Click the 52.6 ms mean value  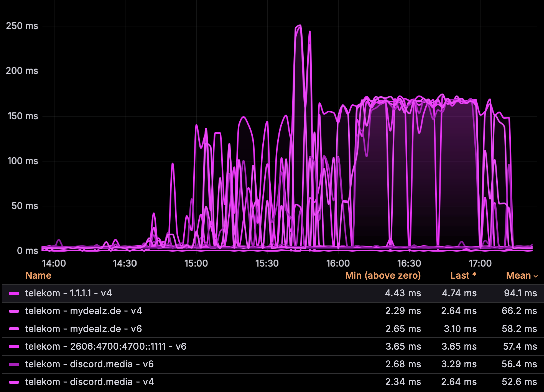pos(519,382)
